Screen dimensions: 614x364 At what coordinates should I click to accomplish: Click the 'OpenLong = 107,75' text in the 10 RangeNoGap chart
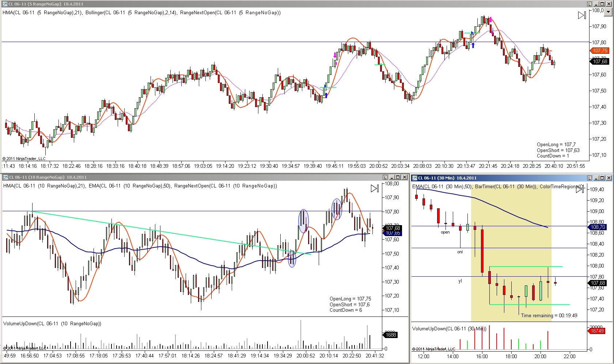350,299
